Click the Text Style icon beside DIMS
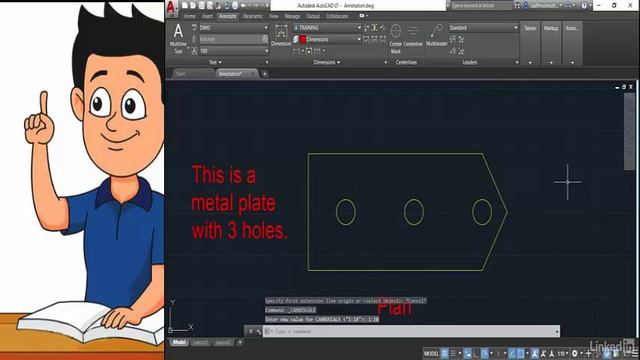The width and height of the screenshot is (640, 360). [194, 28]
